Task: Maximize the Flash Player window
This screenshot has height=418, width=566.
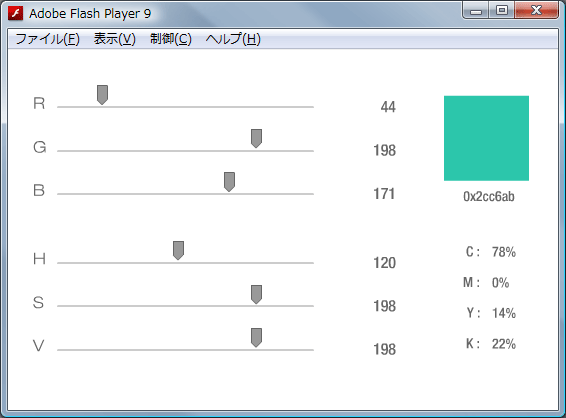Action: [502, 10]
